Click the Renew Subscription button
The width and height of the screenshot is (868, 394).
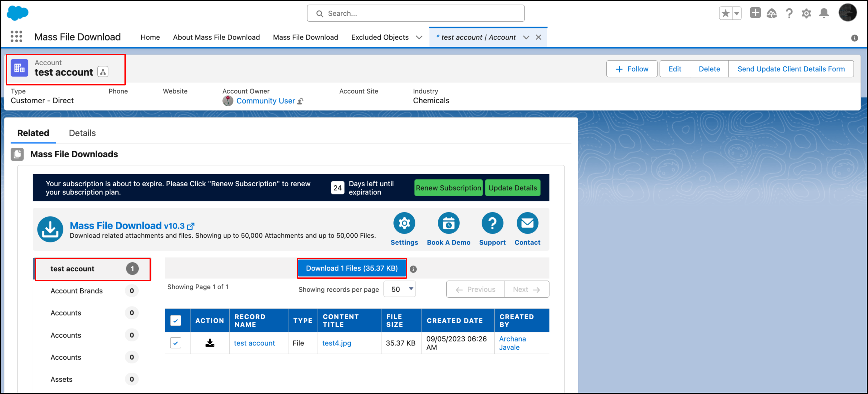click(448, 188)
